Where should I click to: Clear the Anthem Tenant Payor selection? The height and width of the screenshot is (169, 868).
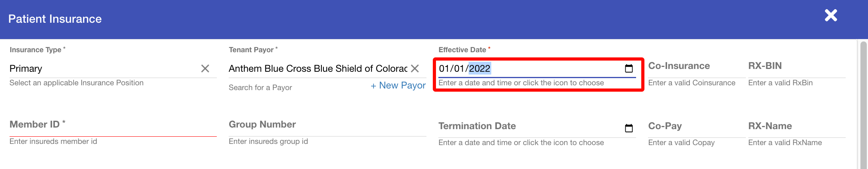[415, 69]
